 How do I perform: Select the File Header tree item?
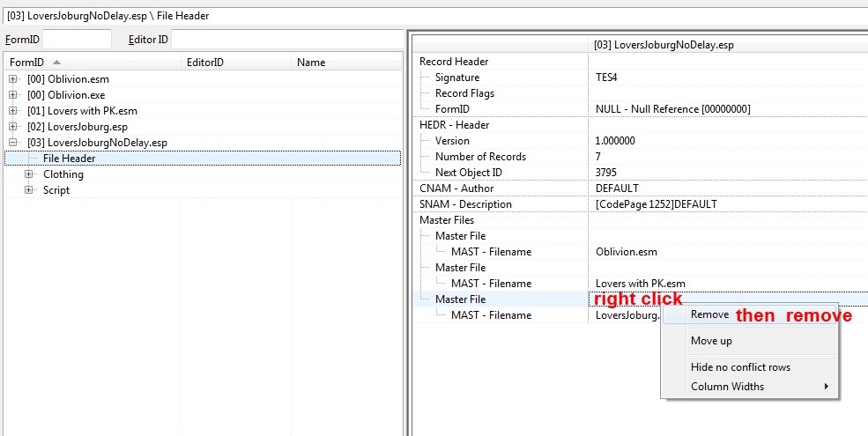coord(70,159)
